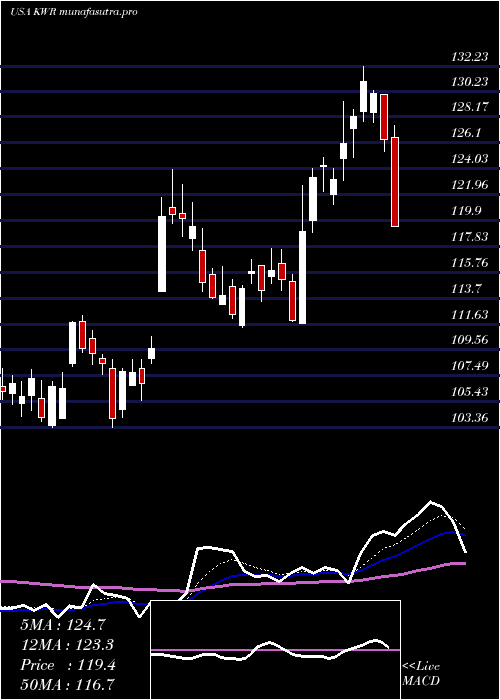This screenshot has width=500, height=700.
Task: Click the '5MA : 124.7' readout
Action: click(63, 625)
